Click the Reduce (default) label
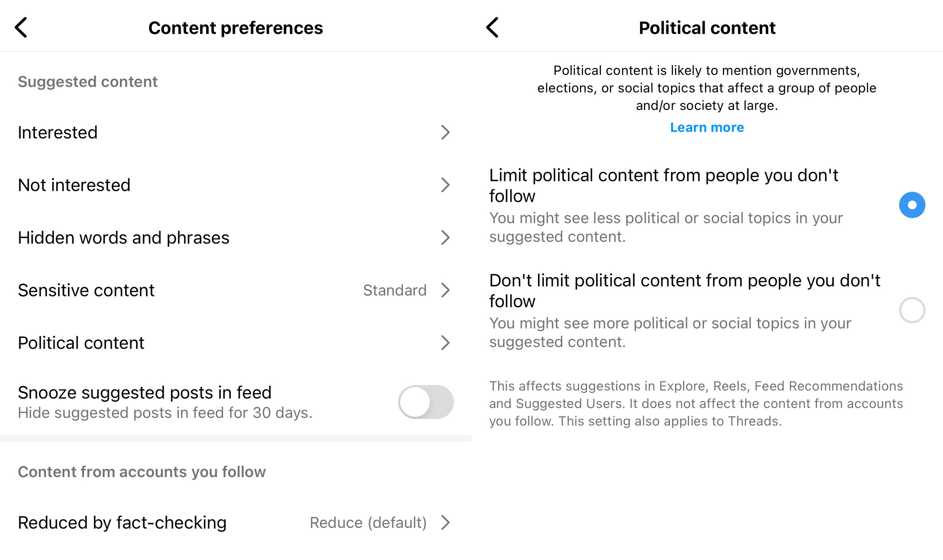Viewport: 943px width, 560px height. 368,523
